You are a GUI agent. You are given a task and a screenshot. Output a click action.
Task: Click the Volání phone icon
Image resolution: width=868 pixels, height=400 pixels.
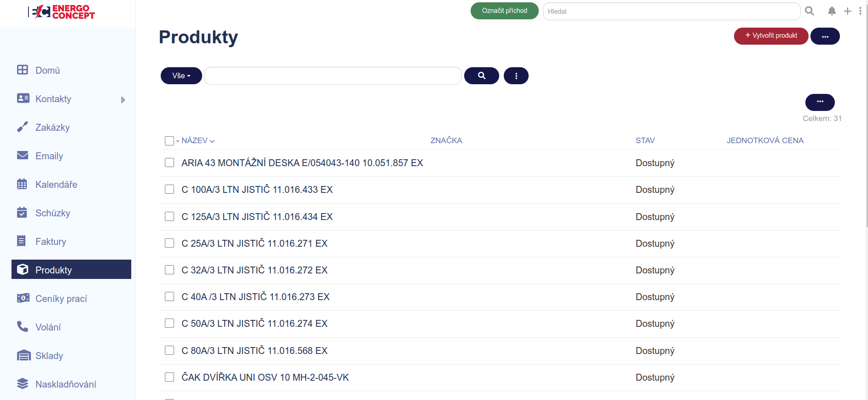[22, 327]
